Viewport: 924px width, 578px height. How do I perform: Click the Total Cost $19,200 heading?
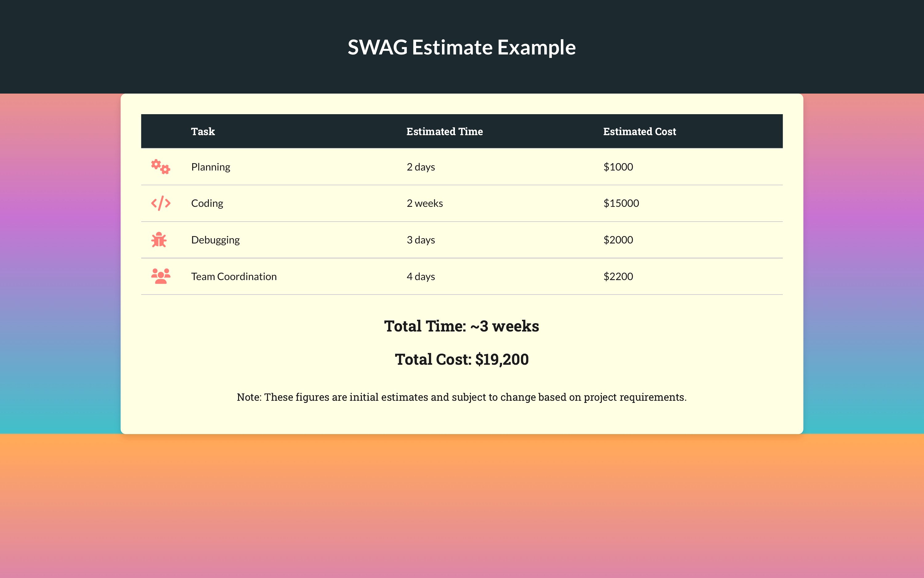(462, 359)
